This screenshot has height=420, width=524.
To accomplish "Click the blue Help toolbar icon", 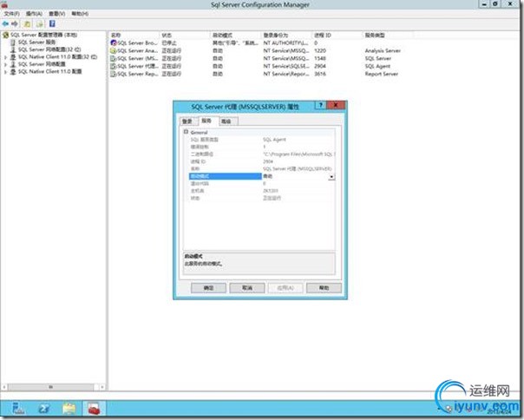I will click(x=52, y=23).
